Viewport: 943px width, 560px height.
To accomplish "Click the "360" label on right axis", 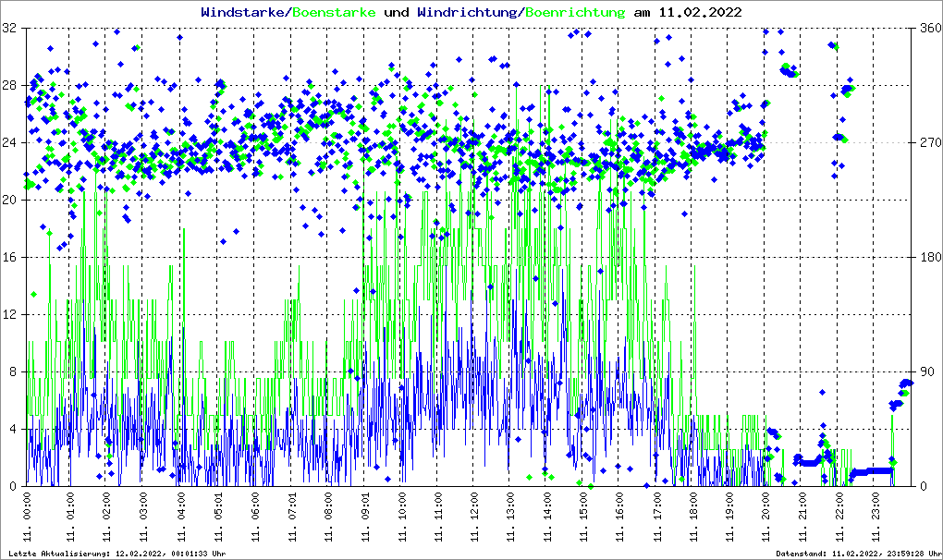I will click(x=927, y=29).
